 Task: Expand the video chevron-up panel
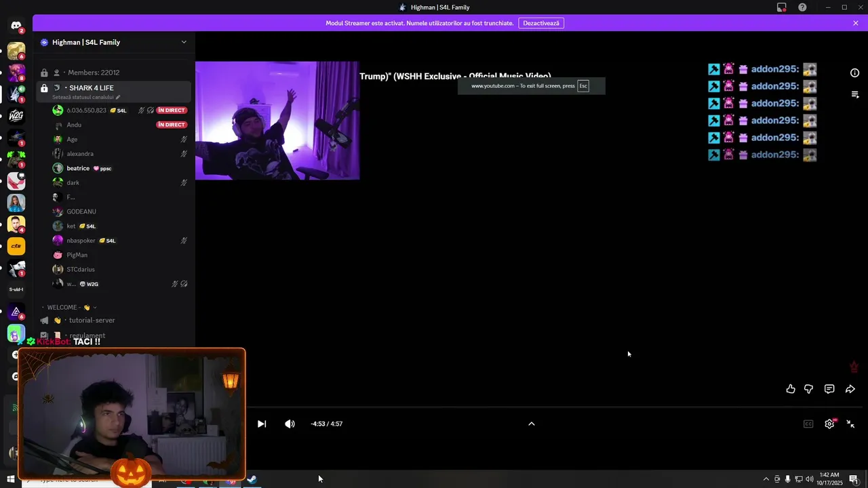(532, 424)
